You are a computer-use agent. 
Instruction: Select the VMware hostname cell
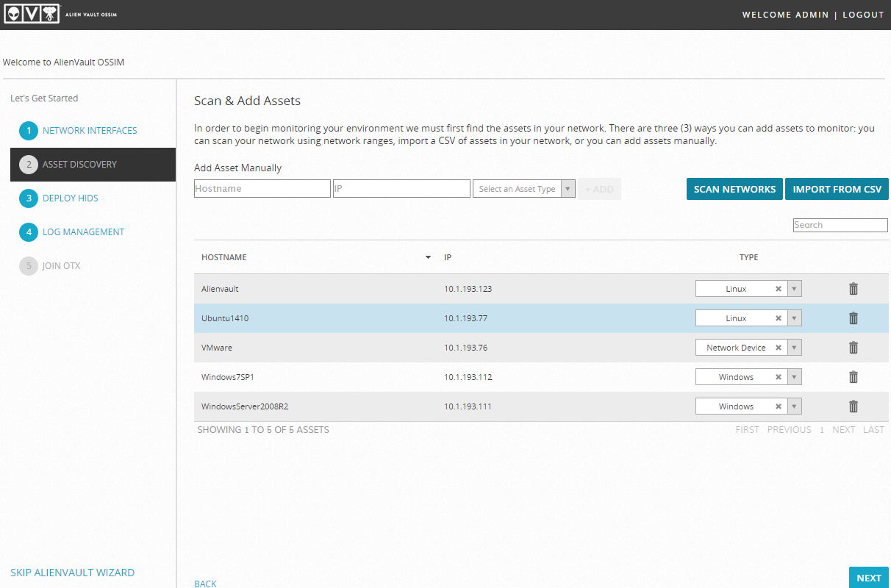pyautogui.click(x=217, y=348)
